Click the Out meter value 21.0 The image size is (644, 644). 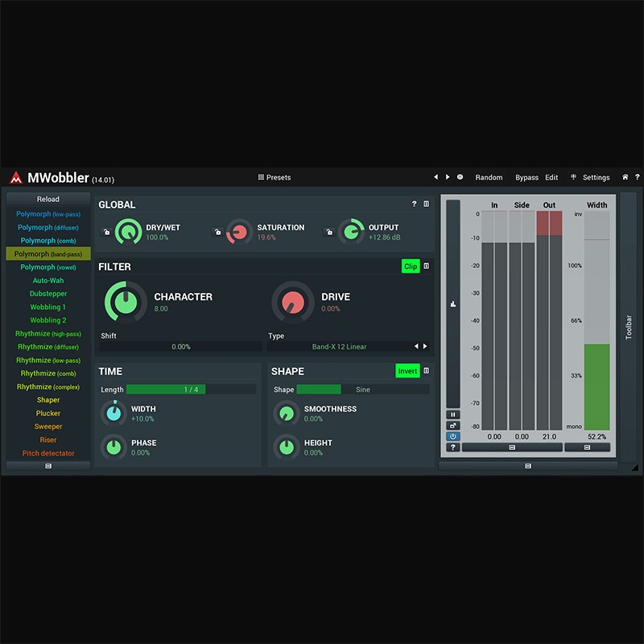point(549,436)
